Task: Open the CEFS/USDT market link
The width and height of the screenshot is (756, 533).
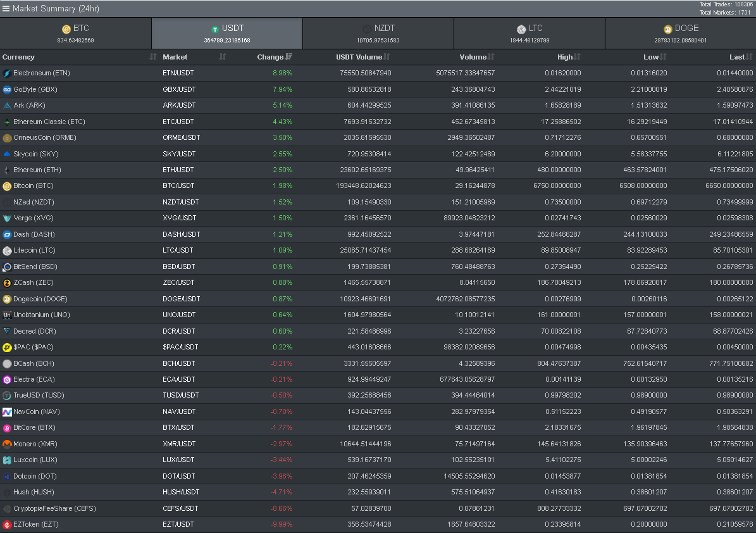Action: point(180,508)
